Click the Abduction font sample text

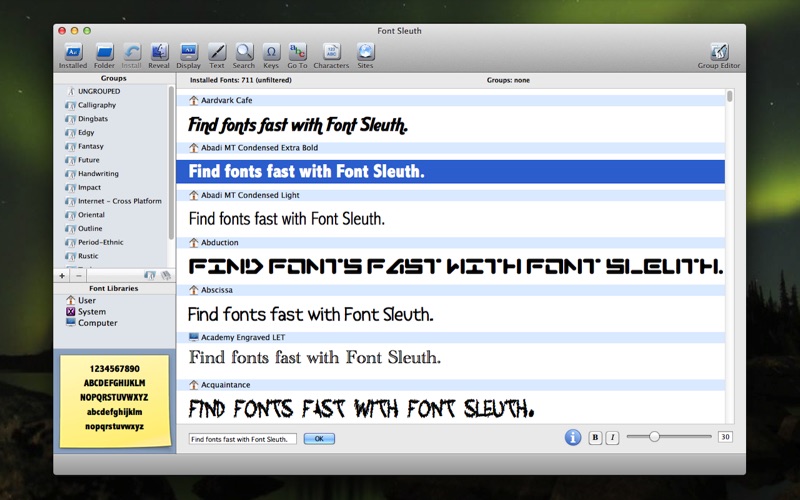456,266
